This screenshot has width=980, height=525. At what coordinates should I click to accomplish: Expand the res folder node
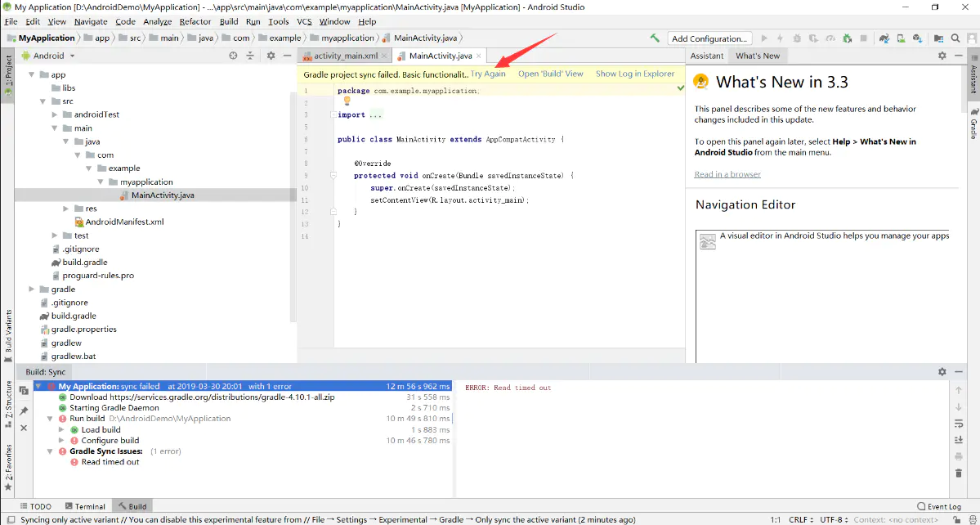[x=66, y=209]
